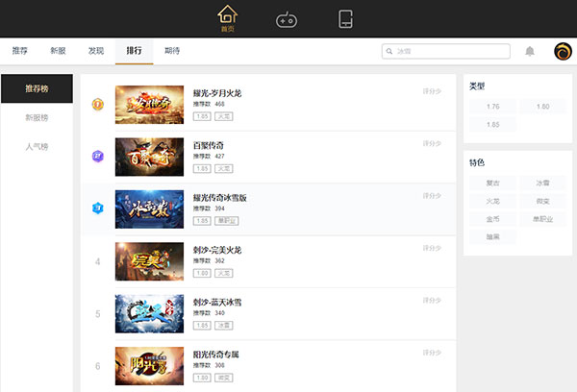Open the 刺沙-完美火龙 game thumbnail
Screen dimensions: 577x392
click(x=149, y=261)
